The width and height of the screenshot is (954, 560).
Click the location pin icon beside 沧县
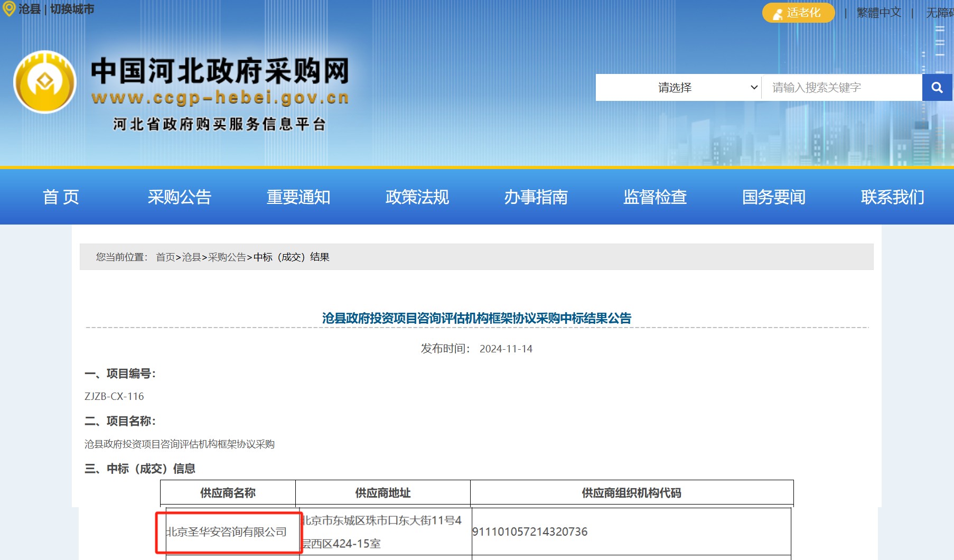pyautogui.click(x=9, y=9)
